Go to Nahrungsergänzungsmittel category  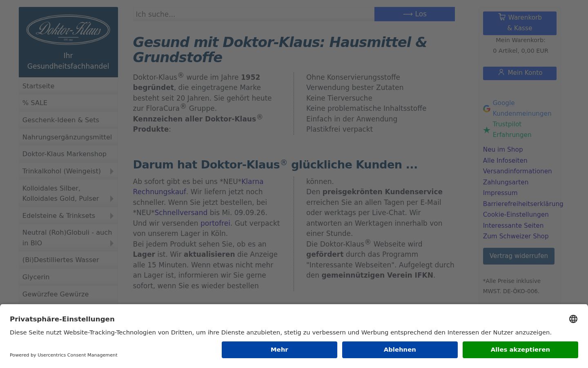pos(68,137)
